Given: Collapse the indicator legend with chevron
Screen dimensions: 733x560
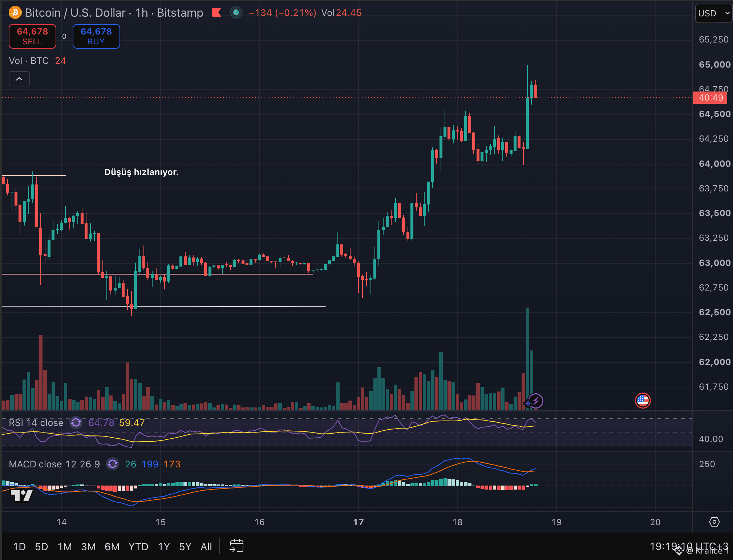Looking at the screenshot, I should point(19,79).
